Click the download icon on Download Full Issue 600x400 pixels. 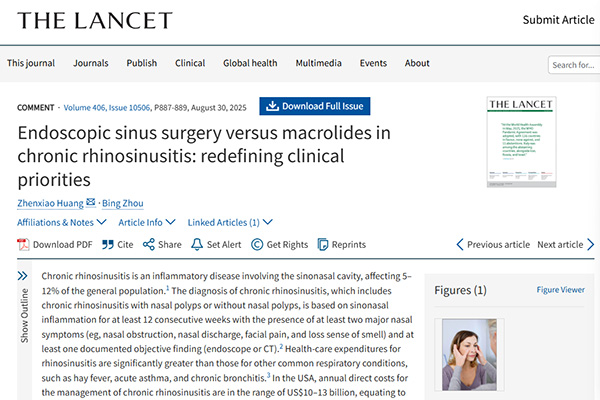click(271, 106)
